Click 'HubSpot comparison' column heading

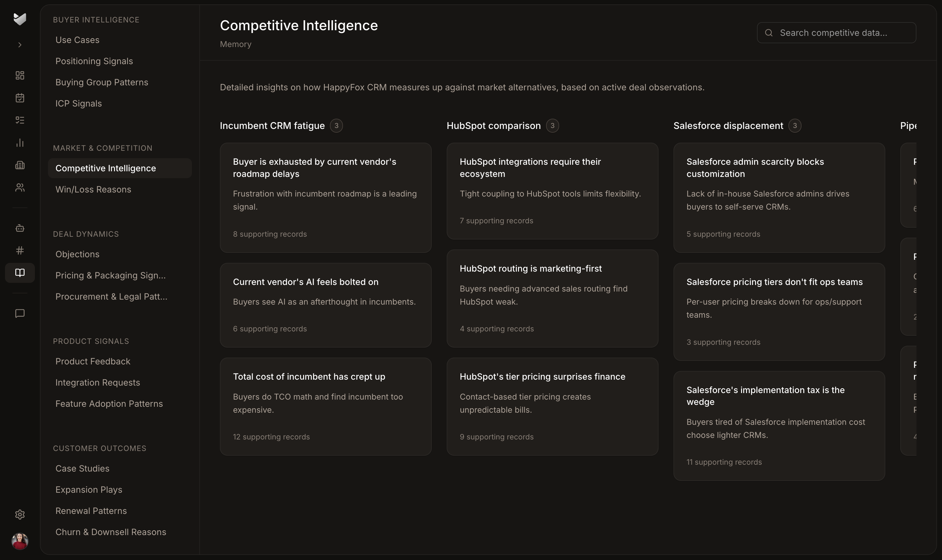coord(494,126)
